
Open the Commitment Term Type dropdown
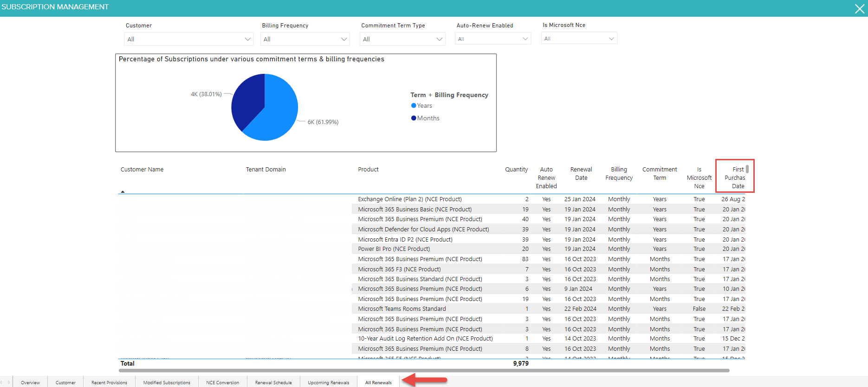[402, 39]
